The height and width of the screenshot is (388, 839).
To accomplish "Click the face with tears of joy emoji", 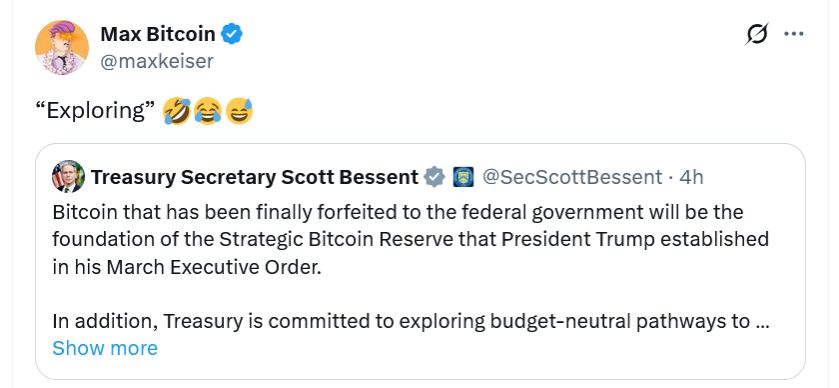I will click(208, 111).
